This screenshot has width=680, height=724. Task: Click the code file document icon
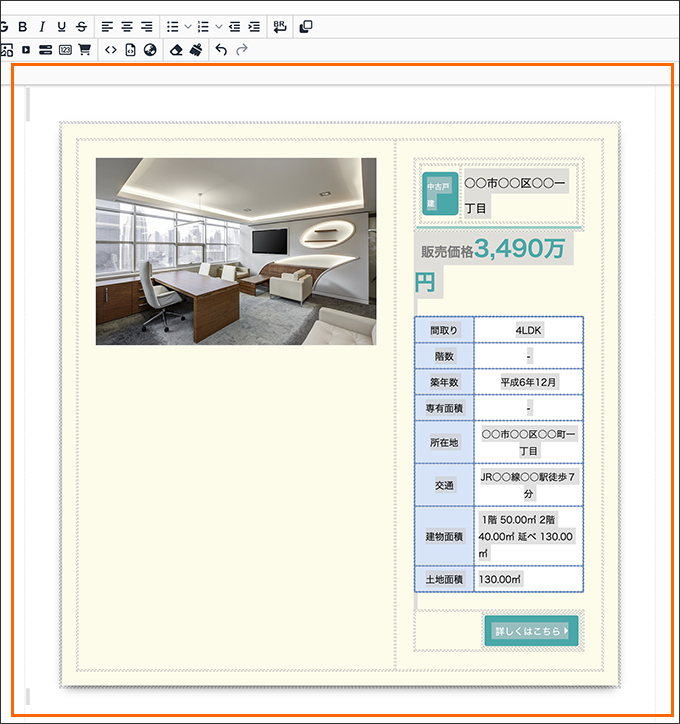[x=131, y=50]
